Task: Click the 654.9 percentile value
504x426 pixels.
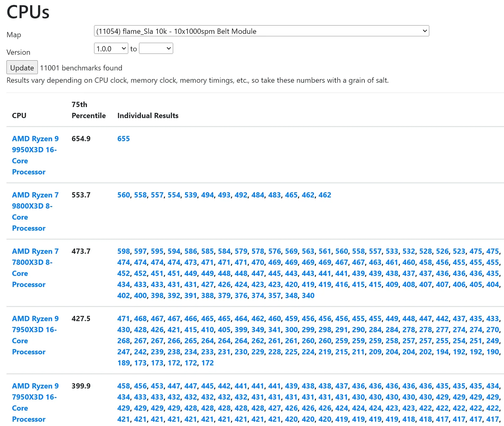Action: click(81, 139)
